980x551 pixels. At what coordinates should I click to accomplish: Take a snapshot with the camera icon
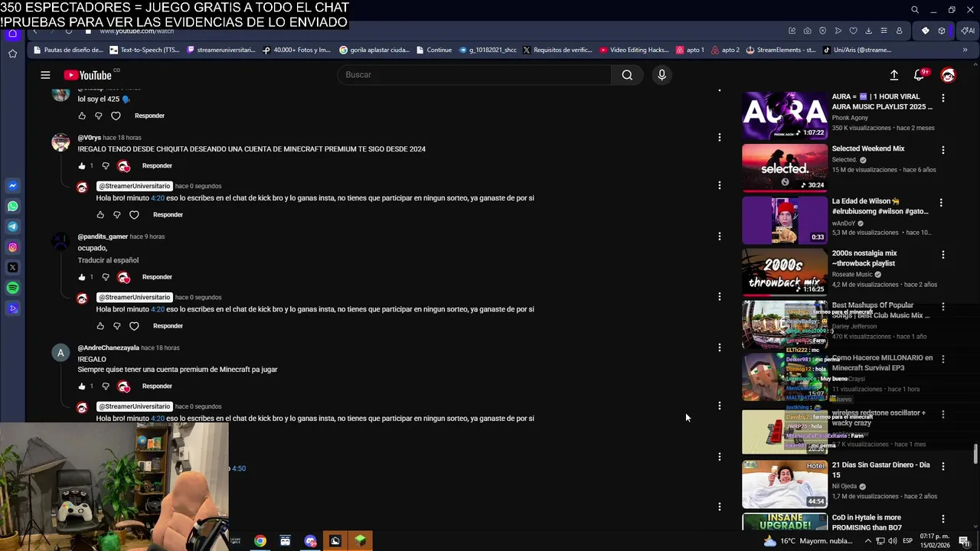pos(807,31)
